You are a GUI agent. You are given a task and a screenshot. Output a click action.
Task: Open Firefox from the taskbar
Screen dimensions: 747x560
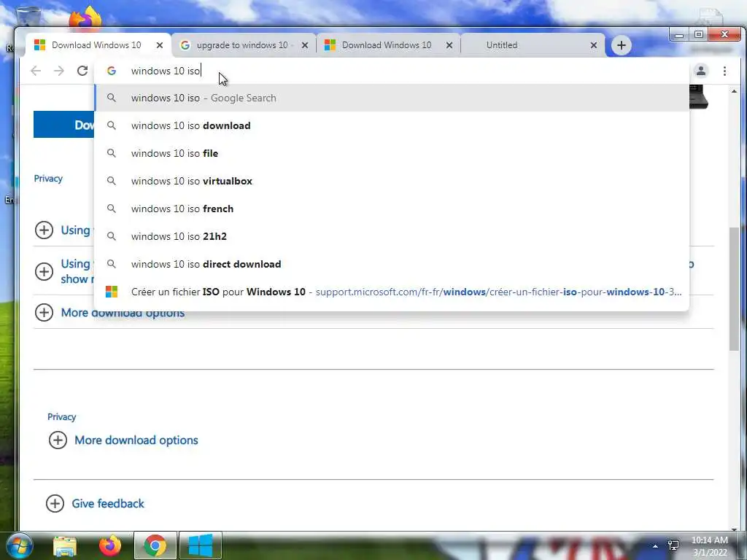click(x=110, y=545)
